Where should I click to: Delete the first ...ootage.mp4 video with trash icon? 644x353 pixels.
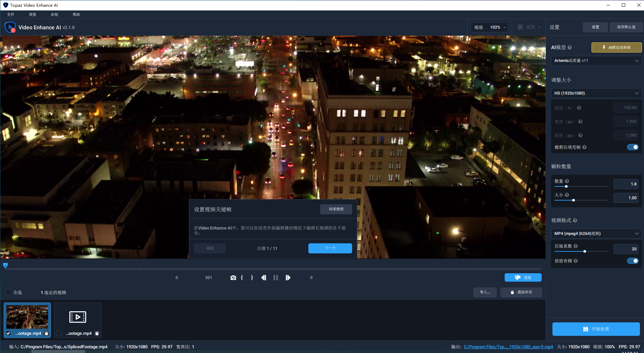pos(46,333)
